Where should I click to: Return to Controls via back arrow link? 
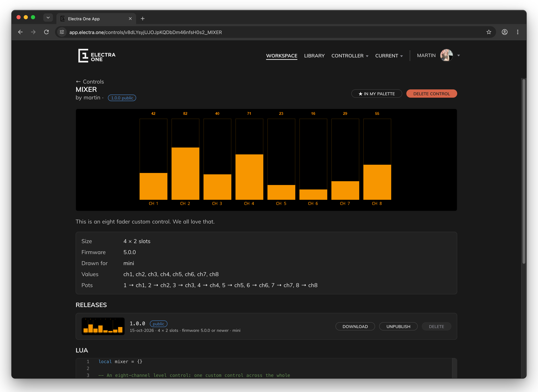coord(90,82)
